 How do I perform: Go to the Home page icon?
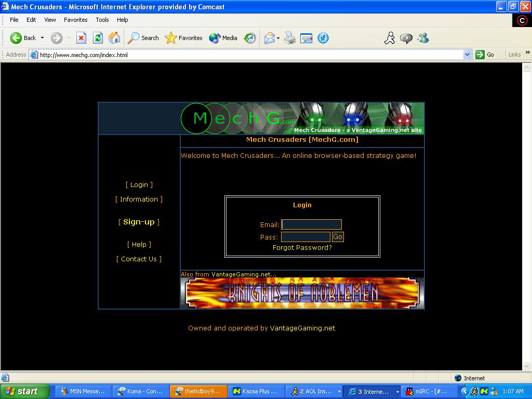coord(114,38)
